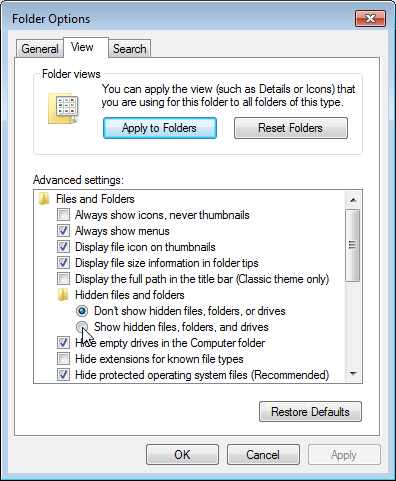Screen dimensions: 396x481
Task: Close the Folder Options dialog
Action: [x=370, y=18]
